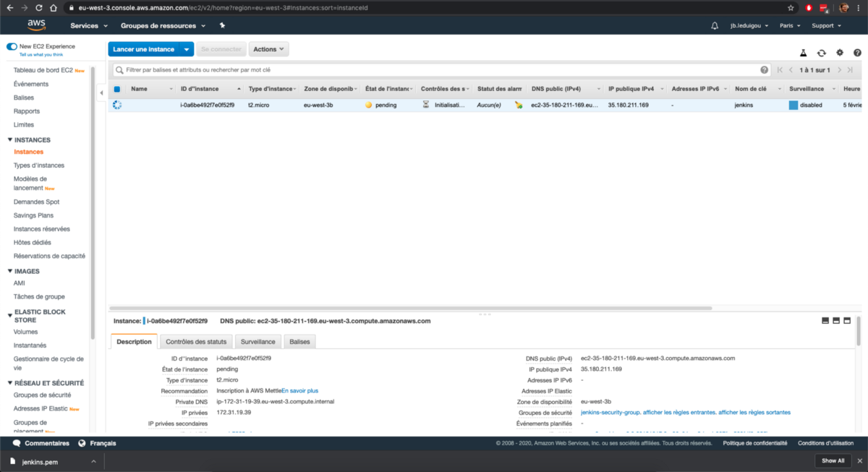Collapse the IMAGES sidebar section
This screenshot has height=472, width=868.
(x=10, y=271)
